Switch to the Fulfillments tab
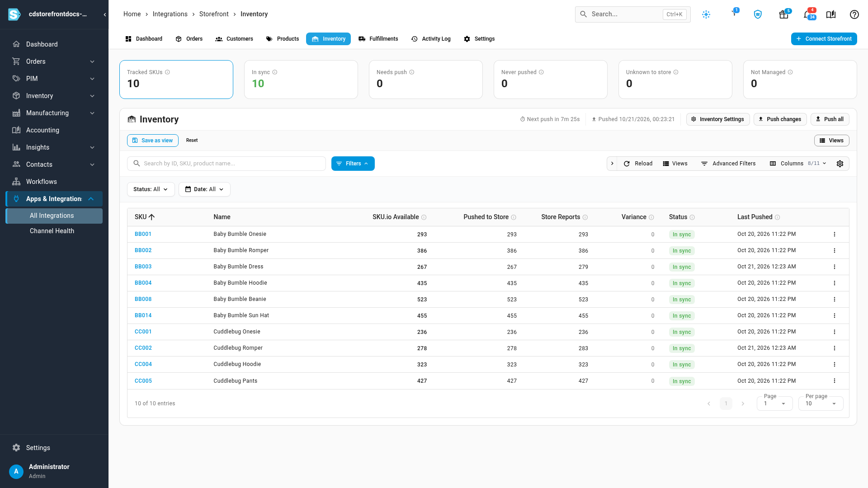 tap(378, 39)
